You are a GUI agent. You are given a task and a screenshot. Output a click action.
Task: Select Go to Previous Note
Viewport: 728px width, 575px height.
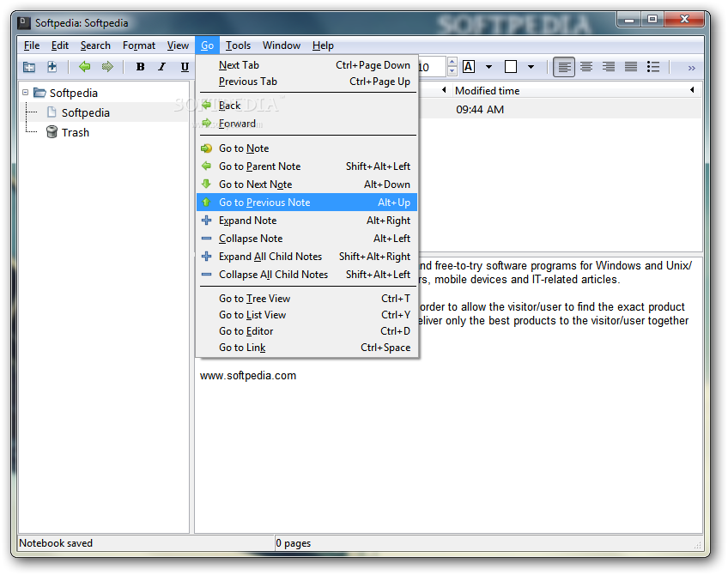[x=306, y=203]
